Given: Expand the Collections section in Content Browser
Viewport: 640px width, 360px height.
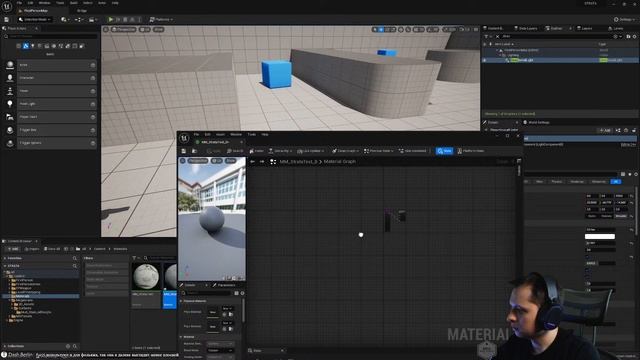Looking at the screenshot, I should pyautogui.click(x=5, y=346).
